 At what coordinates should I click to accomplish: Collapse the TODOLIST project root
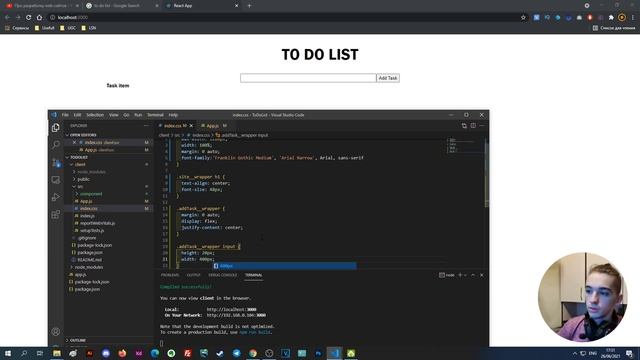[79, 157]
